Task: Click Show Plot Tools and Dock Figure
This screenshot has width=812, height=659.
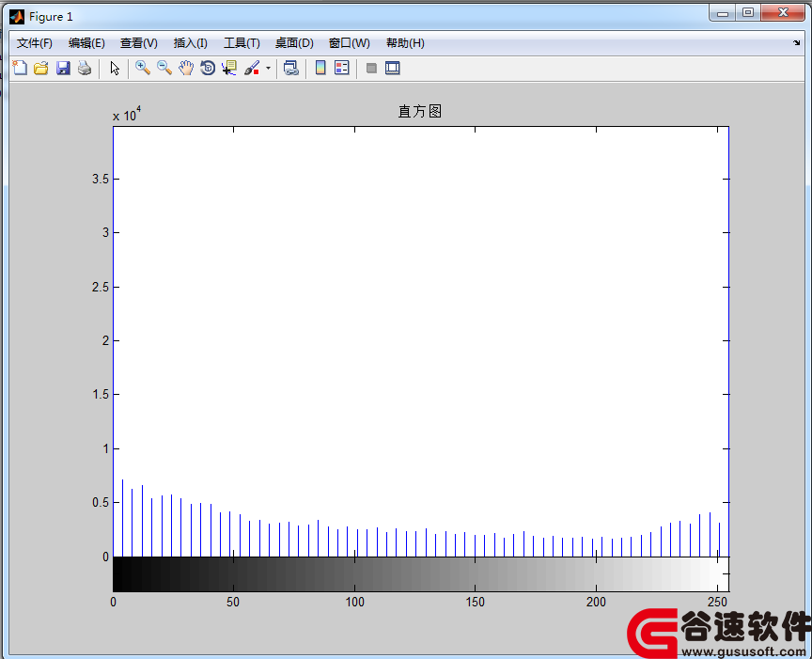Action: coord(393,68)
